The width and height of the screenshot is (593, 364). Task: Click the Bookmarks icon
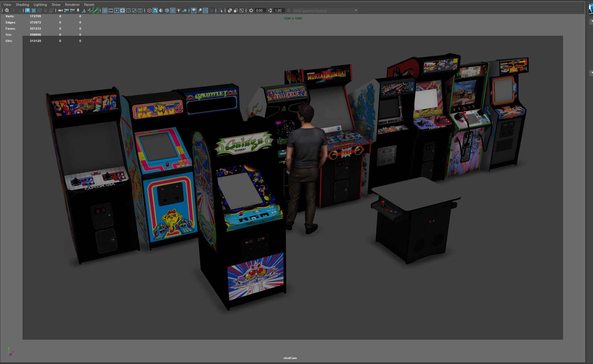[x=78, y=10]
